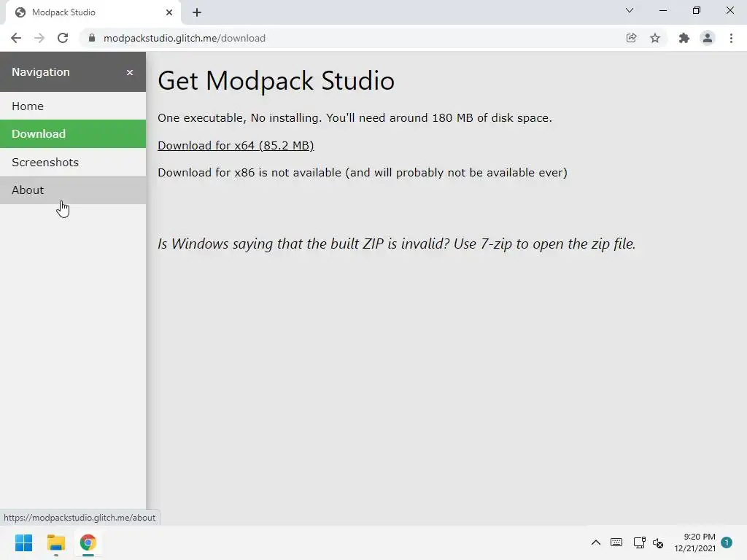Click the Navigation sidebar header title
This screenshot has height=560, width=747.
tap(41, 72)
